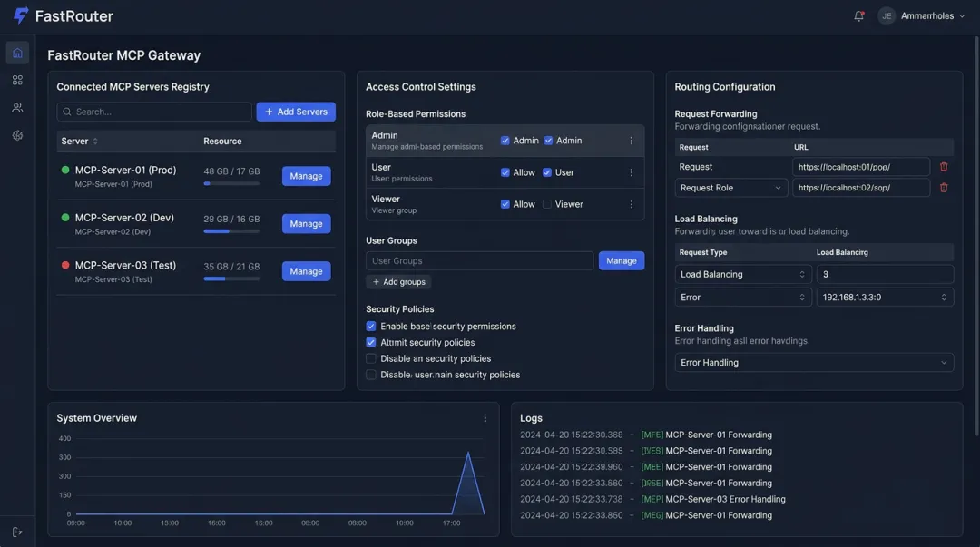Click the traffic spike in System Overview chart
This screenshot has height=547, width=980.
coord(468,484)
